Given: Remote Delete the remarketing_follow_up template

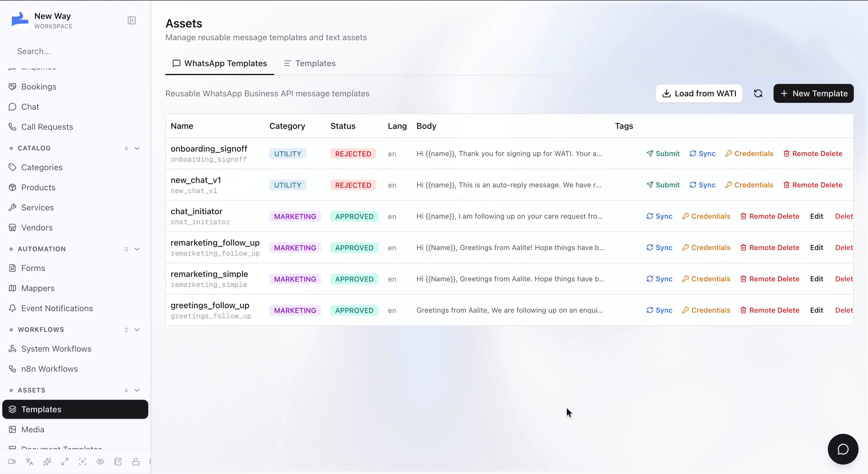Looking at the screenshot, I should point(770,248).
